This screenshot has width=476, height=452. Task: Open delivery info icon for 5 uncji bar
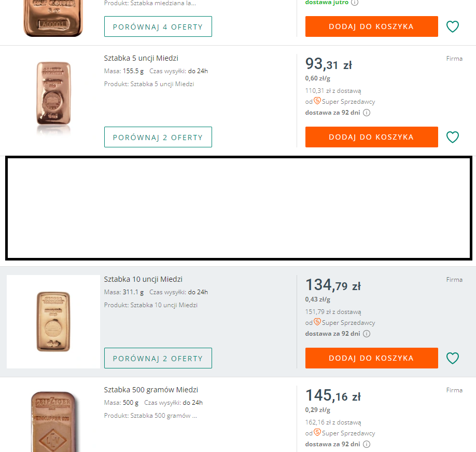tap(367, 113)
